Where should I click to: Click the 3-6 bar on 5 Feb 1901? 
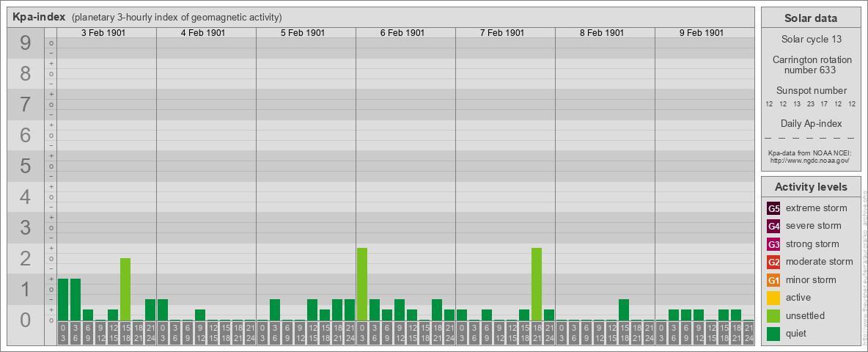[275, 310]
